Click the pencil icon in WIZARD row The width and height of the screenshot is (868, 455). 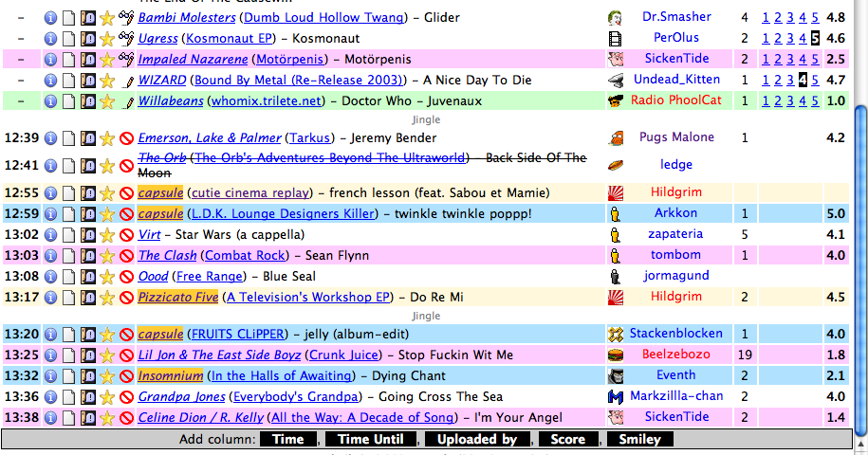(x=127, y=82)
